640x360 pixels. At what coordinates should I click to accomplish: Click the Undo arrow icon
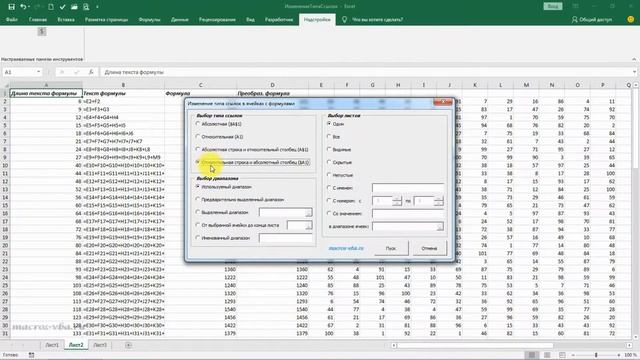pos(23,7)
